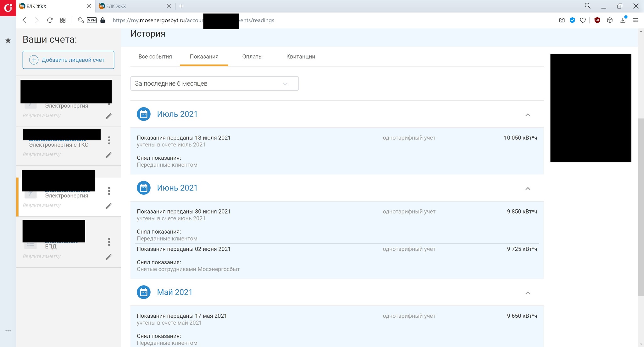The width and height of the screenshot is (644, 347).
Task: Open bookmarks star in Opera sidebar
Action: click(x=8, y=40)
